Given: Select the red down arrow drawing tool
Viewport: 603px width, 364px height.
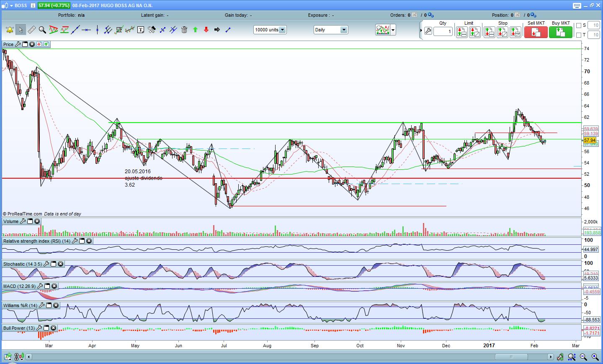Looking at the screenshot, I should (x=206, y=30).
